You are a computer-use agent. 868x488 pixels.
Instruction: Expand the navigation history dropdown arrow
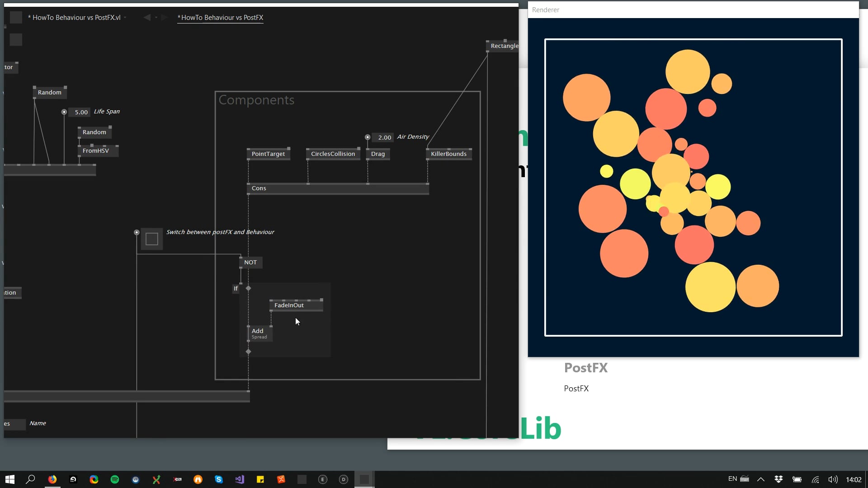(x=156, y=18)
